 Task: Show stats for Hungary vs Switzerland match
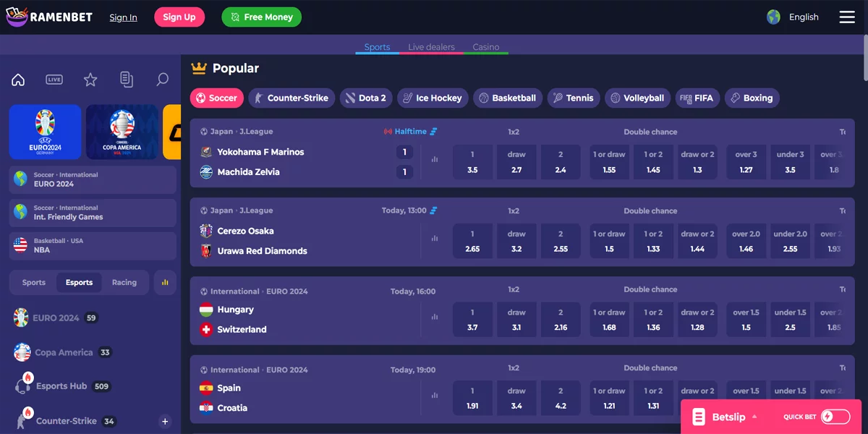click(435, 317)
